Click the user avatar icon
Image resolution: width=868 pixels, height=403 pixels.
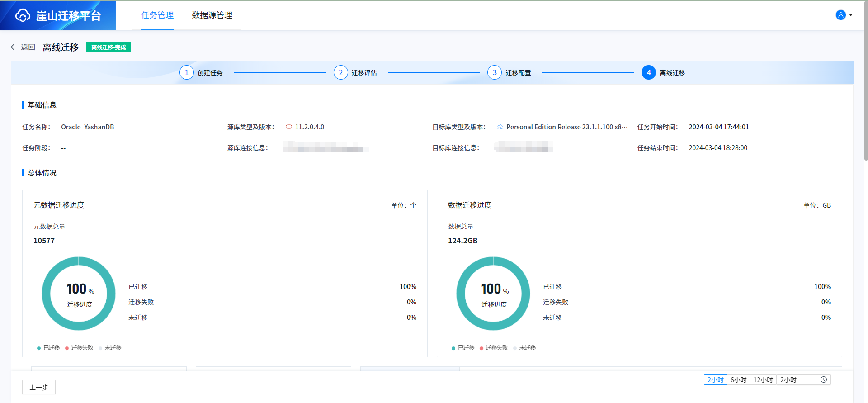click(840, 15)
